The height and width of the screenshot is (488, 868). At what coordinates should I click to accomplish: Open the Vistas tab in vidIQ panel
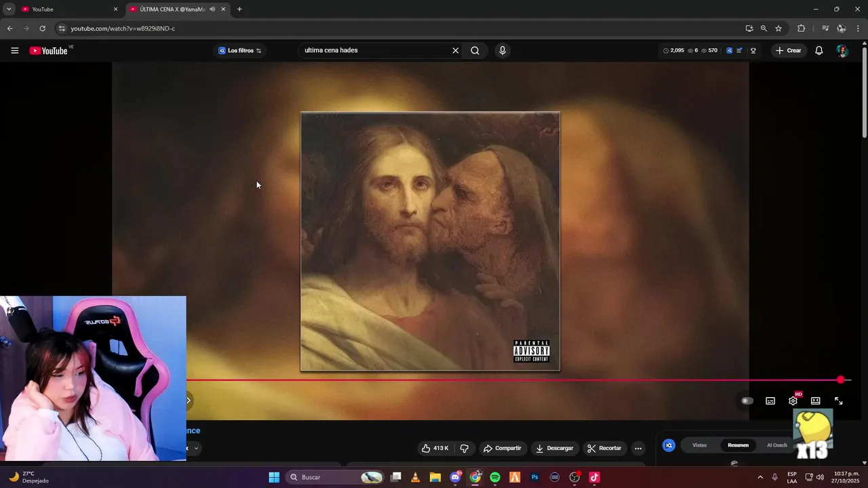(x=699, y=445)
